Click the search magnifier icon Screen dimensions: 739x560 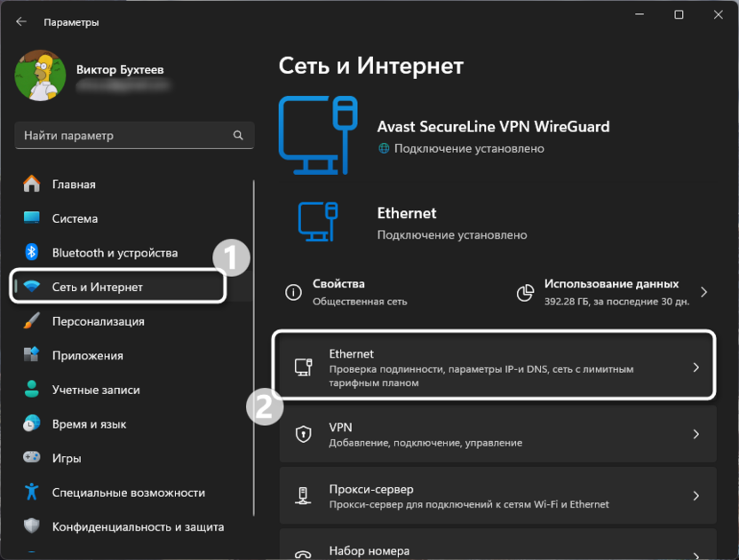tap(237, 135)
